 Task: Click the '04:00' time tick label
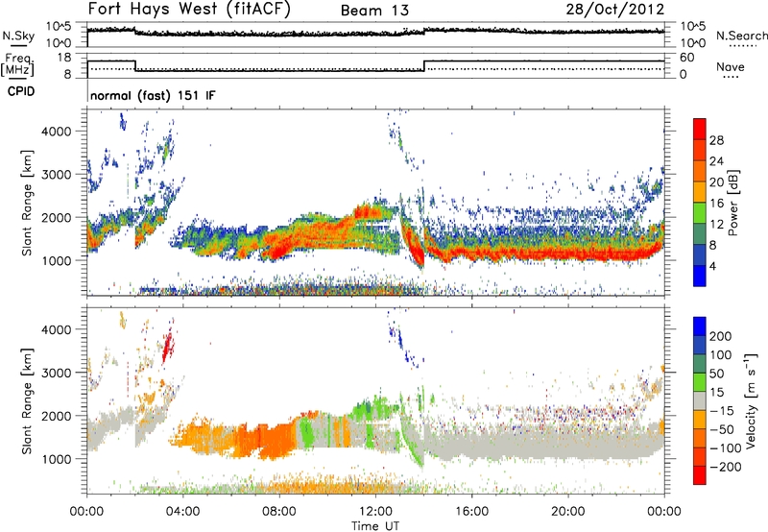point(183,512)
